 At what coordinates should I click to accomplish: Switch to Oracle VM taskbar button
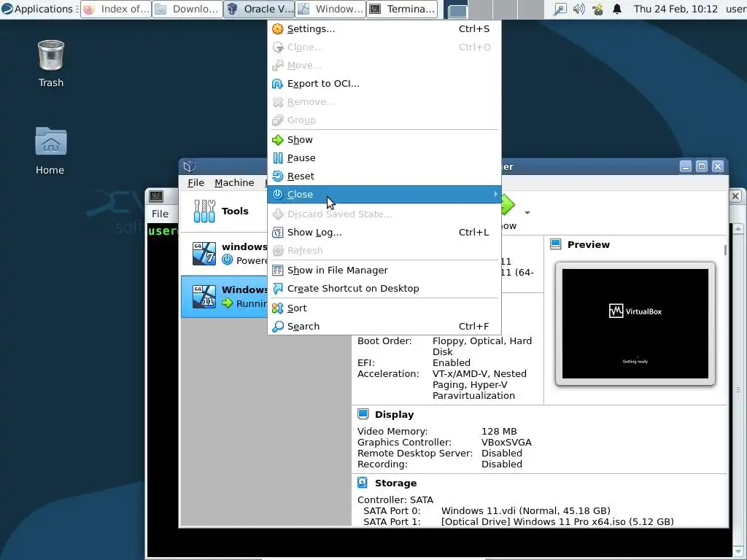pyautogui.click(x=259, y=9)
